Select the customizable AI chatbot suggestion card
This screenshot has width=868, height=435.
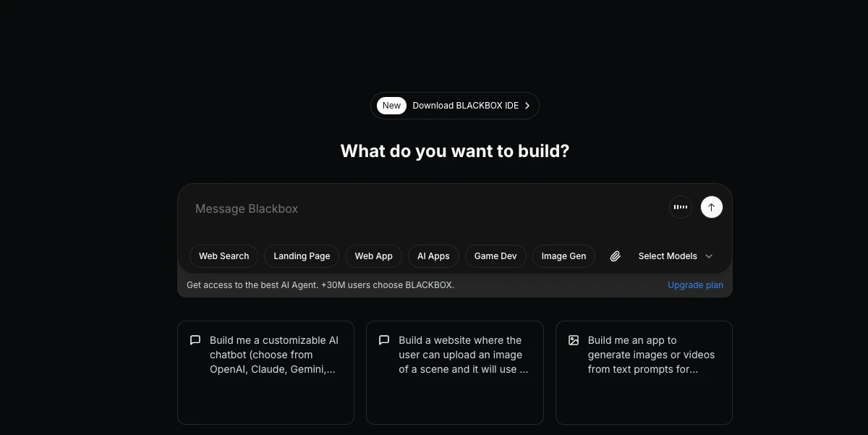point(265,372)
